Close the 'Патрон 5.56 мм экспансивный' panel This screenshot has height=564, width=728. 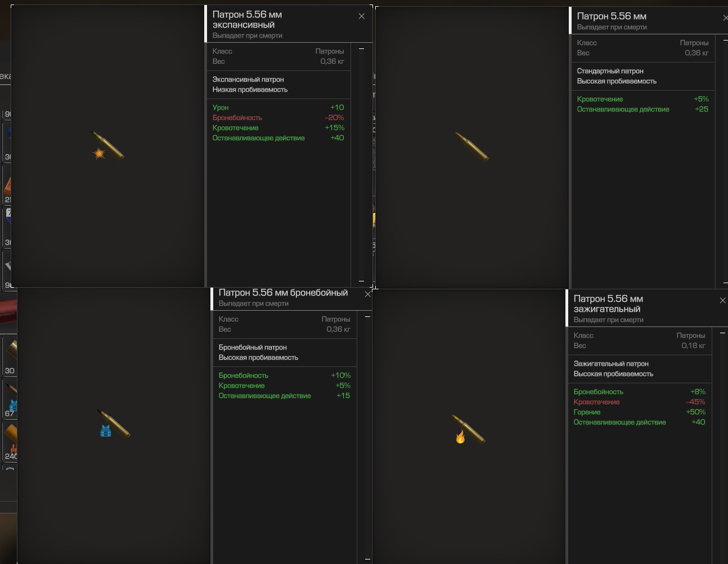(362, 16)
